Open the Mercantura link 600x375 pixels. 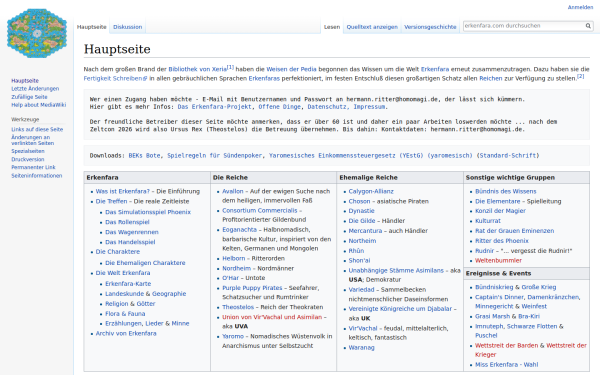[x=365, y=231]
